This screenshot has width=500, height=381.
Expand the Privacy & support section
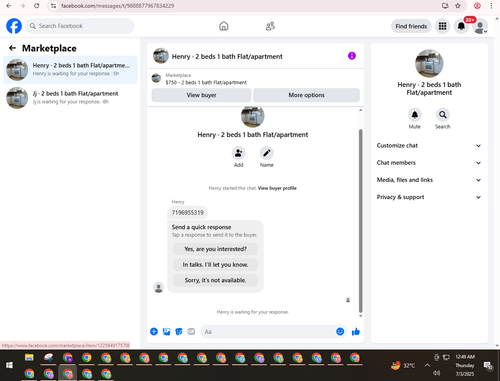pos(429,197)
